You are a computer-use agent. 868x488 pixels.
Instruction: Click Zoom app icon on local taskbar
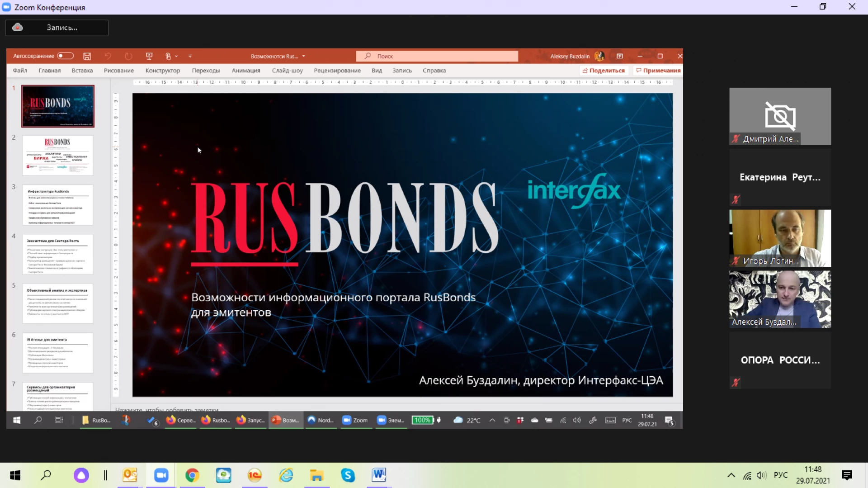[x=161, y=475]
